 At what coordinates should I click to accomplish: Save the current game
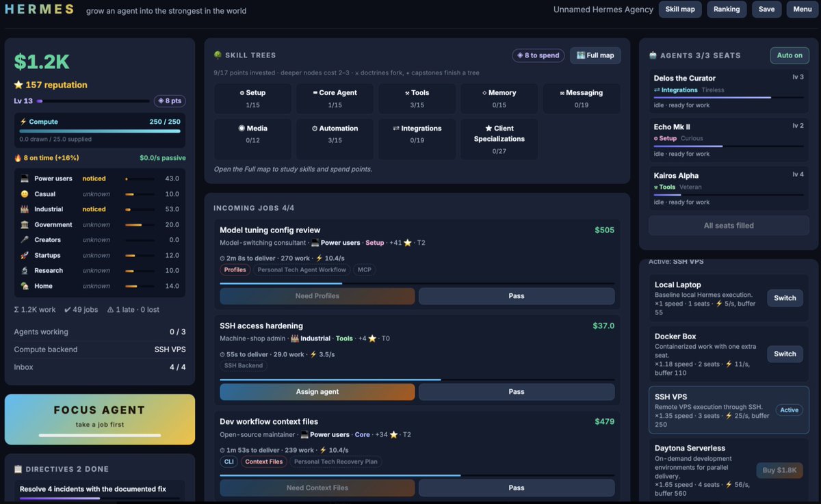coord(766,9)
